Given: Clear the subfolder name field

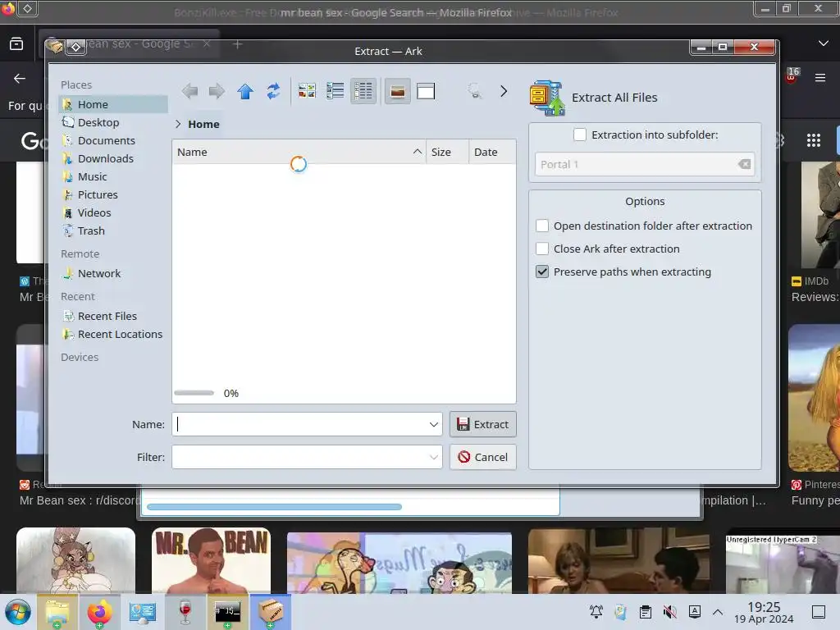Looking at the screenshot, I should click(x=744, y=164).
